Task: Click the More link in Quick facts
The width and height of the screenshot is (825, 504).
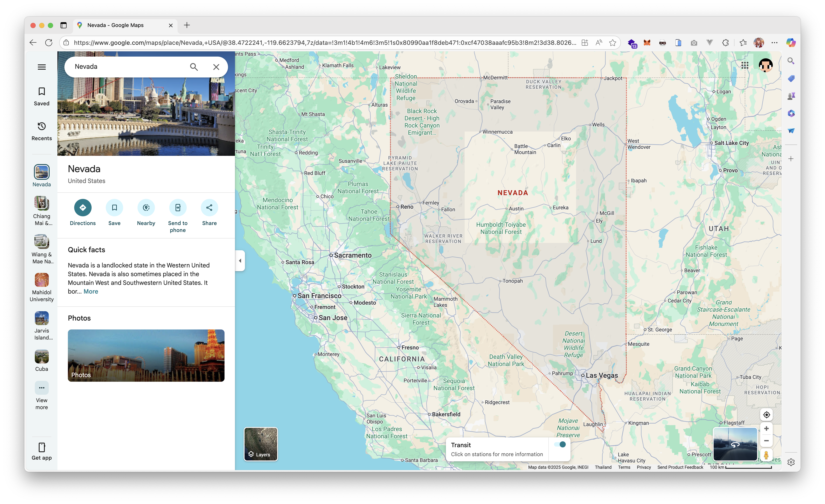Action: pyautogui.click(x=91, y=291)
